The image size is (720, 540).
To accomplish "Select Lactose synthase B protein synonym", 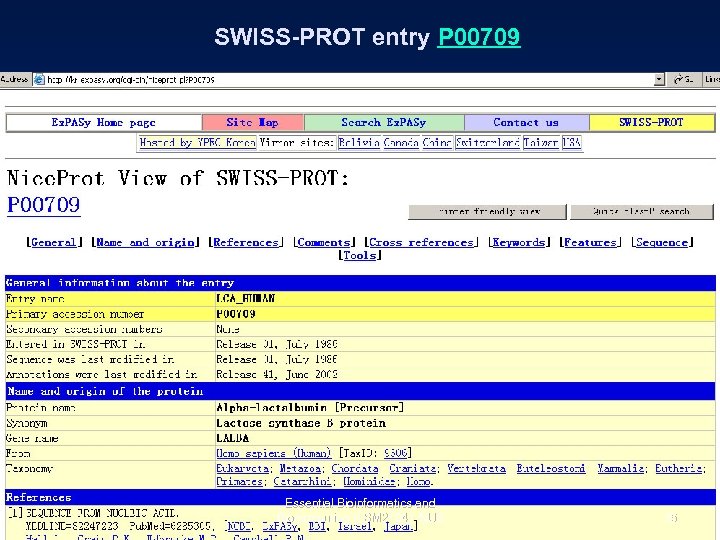I will tap(301, 423).
